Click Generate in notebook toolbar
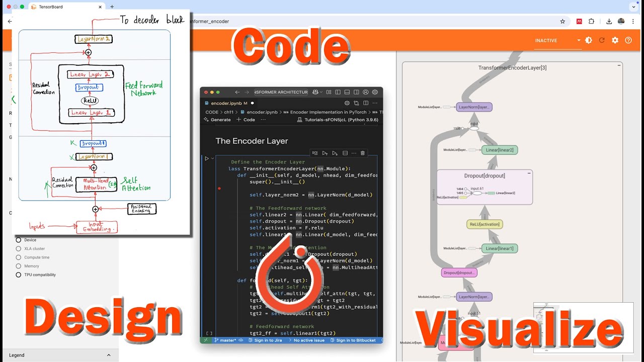The width and height of the screenshot is (644, 362). (x=217, y=120)
